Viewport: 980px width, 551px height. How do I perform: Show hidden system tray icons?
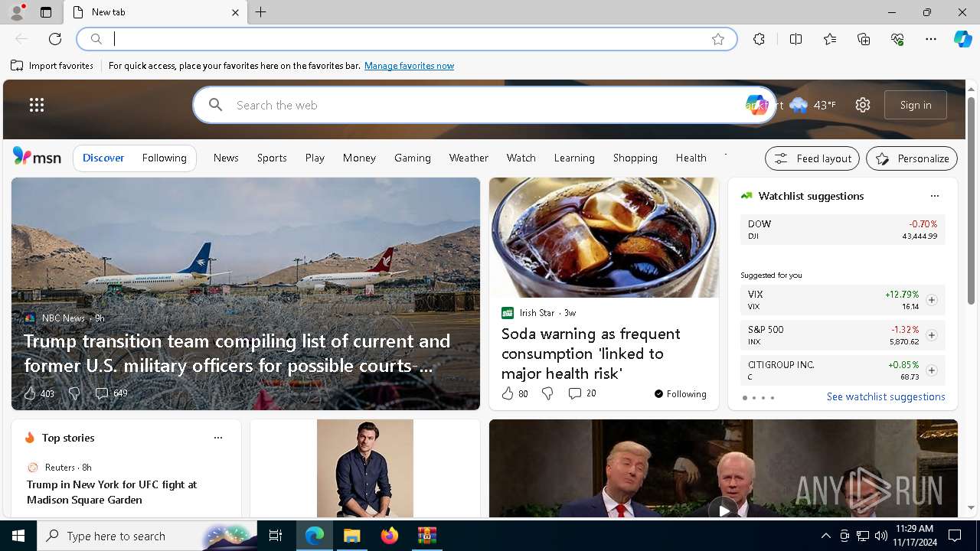point(825,536)
